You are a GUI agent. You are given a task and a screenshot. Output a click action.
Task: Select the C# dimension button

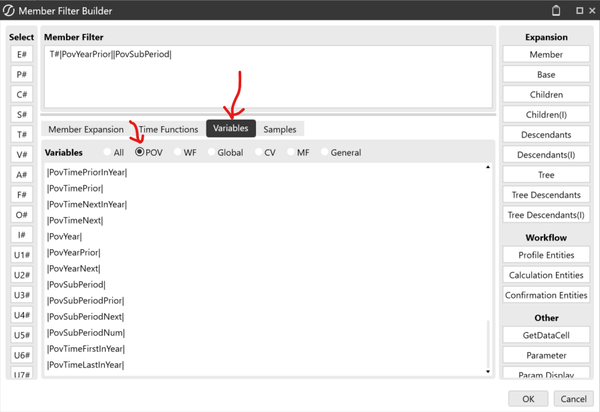[21, 94]
